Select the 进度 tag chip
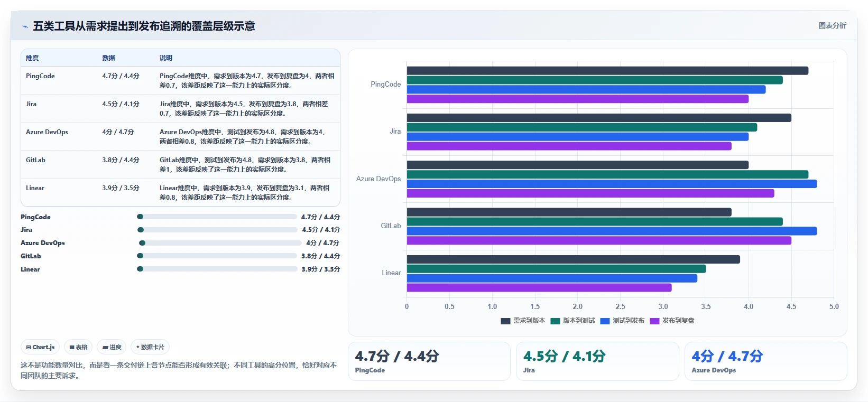This screenshot has height=402, width=868. [112, 347]
